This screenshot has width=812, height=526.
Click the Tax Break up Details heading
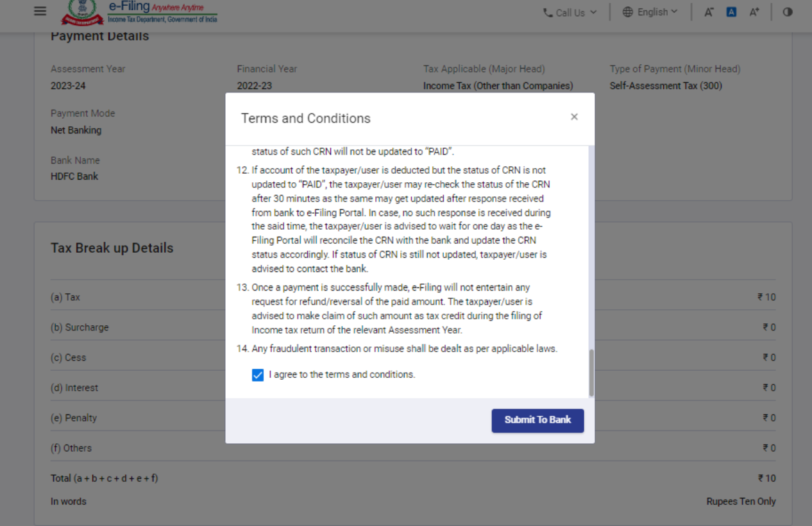112,248
